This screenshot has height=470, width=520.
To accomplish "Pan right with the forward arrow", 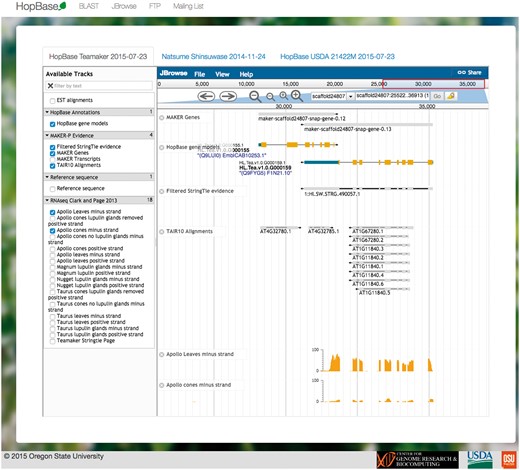I will pyautogui.click(x=228, y=96).
